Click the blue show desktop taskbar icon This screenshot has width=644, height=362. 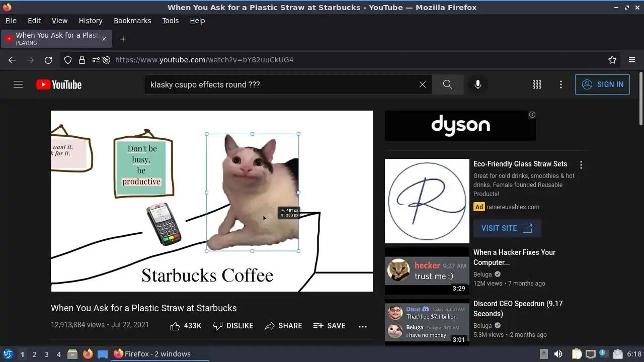(103, 354)
